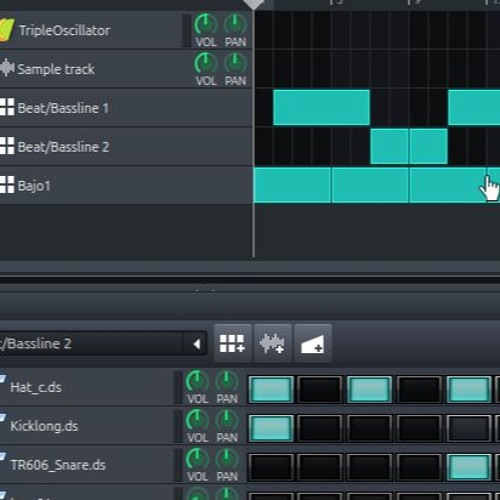Add sample track using waveform-plus icon
Viewport: 500px width, 500px height.
click(272, 343)
